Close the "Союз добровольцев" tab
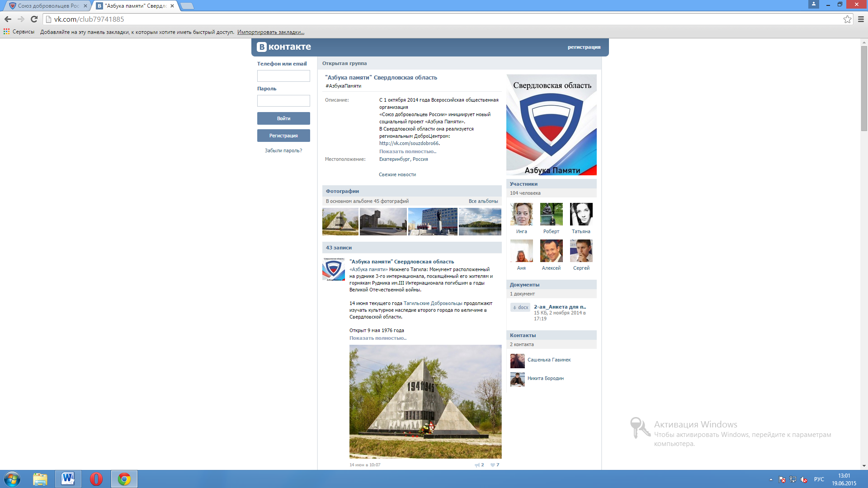The width and height of the screenshot is (868, 488). (x=85, y=6)
